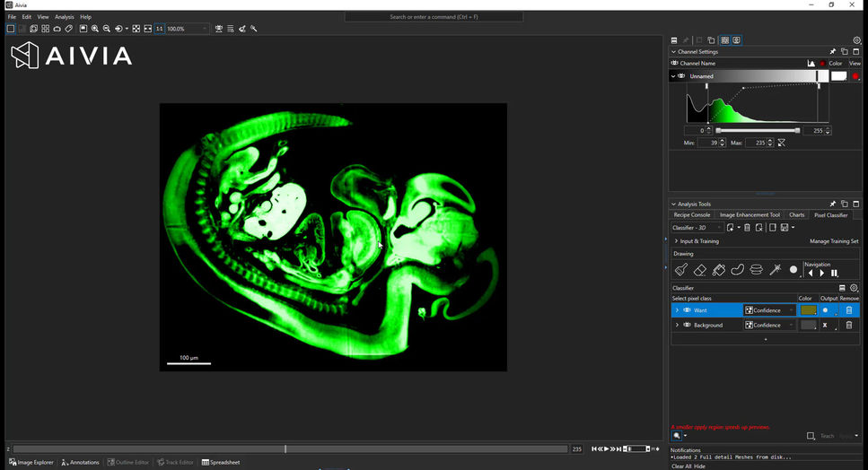The height and width of the screenshot is (470, 868).
Task: Open Spreadsheet panel
Action: pos(221,463)
